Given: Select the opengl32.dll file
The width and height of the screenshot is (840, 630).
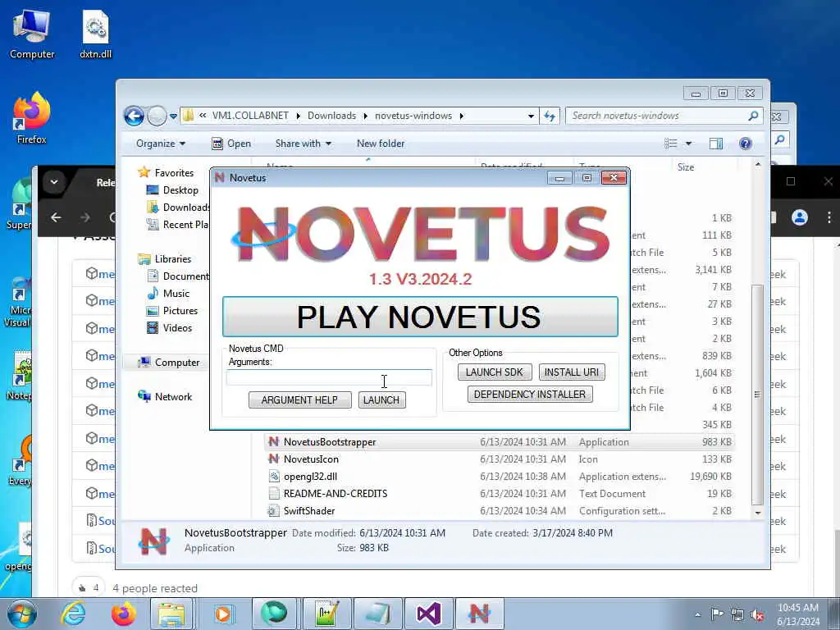Looking at the screenshot, I should (310, 477).
